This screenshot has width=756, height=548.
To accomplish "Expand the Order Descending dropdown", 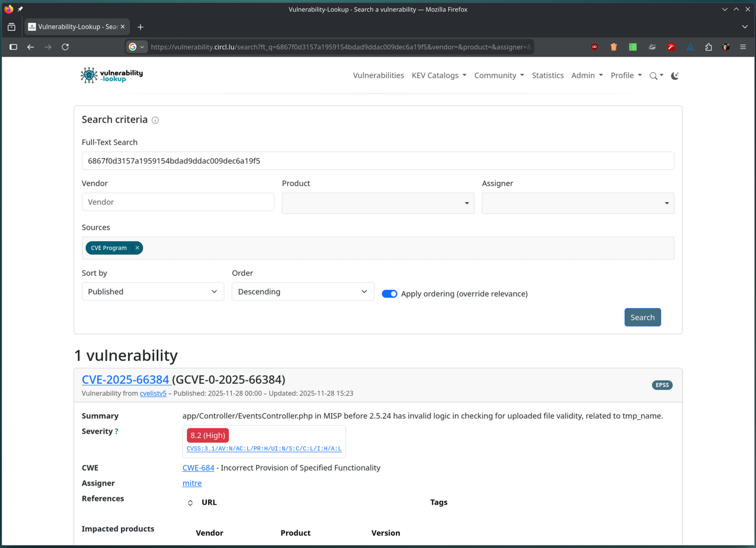I will point(302,291).
